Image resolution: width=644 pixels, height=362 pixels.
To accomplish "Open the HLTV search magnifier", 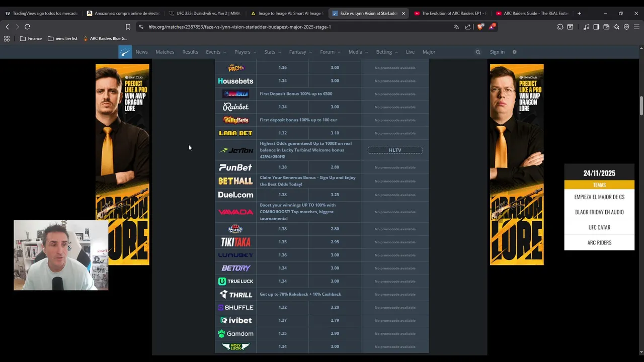I will (x=478, y=52).
